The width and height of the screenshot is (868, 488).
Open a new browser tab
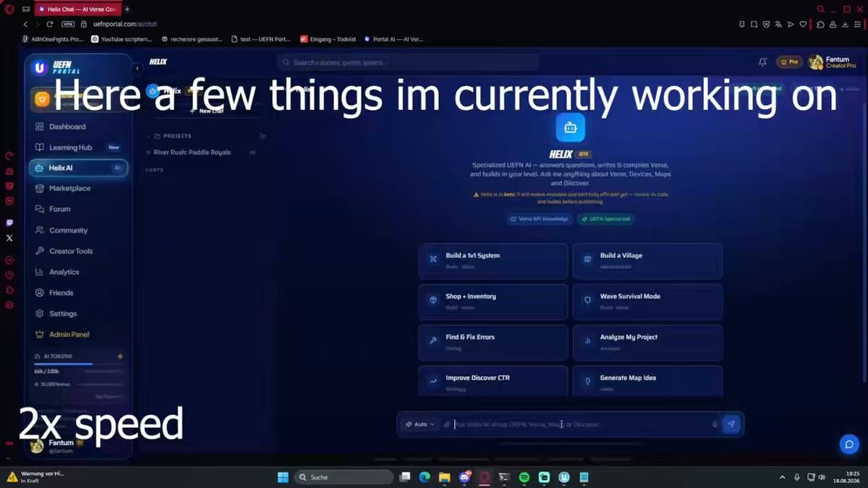[x=127, y=9]
